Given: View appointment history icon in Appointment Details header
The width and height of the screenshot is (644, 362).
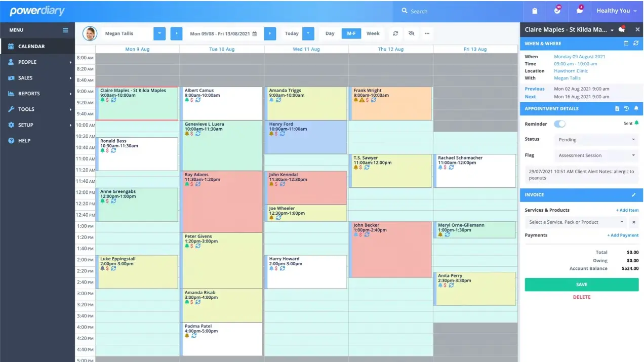Looking at the screenshot, I should coord(627,108).
